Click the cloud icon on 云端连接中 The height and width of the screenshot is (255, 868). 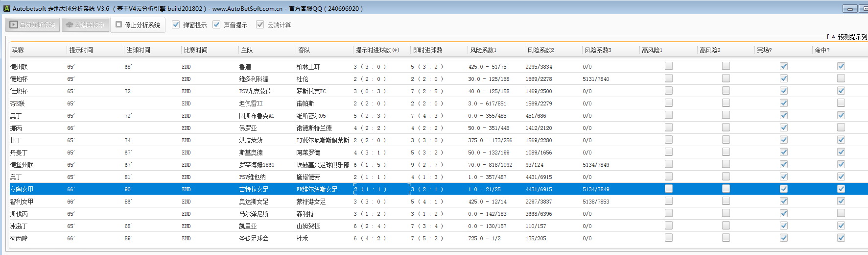[x=70, y=25]
